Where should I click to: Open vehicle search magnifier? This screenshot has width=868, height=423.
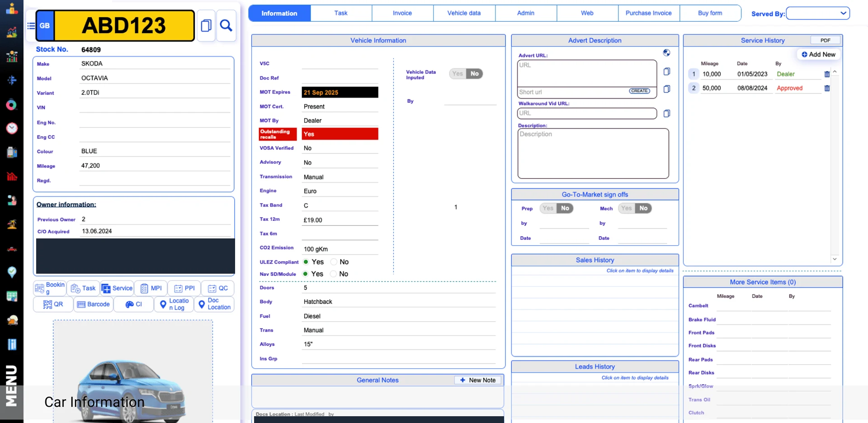(x=226, y=26)
